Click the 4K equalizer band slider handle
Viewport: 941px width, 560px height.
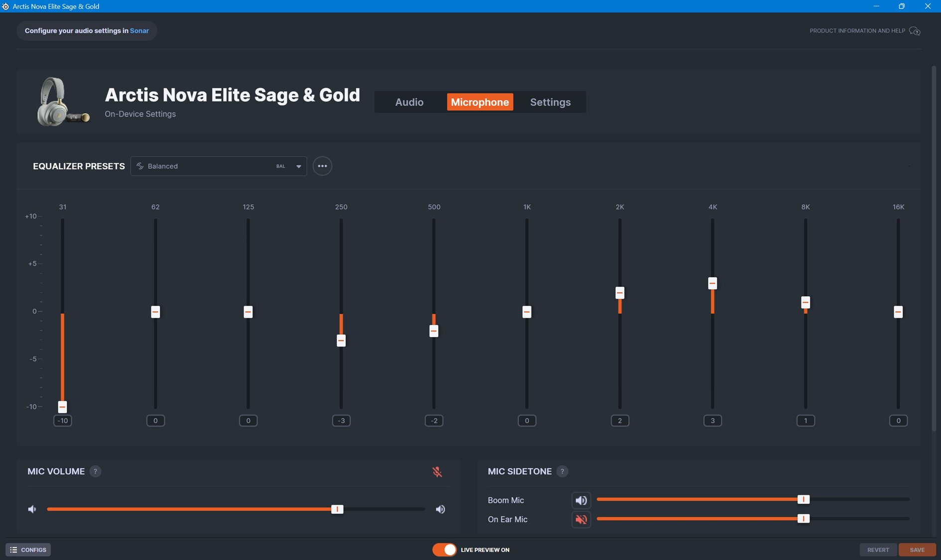[x=712, y=283]
